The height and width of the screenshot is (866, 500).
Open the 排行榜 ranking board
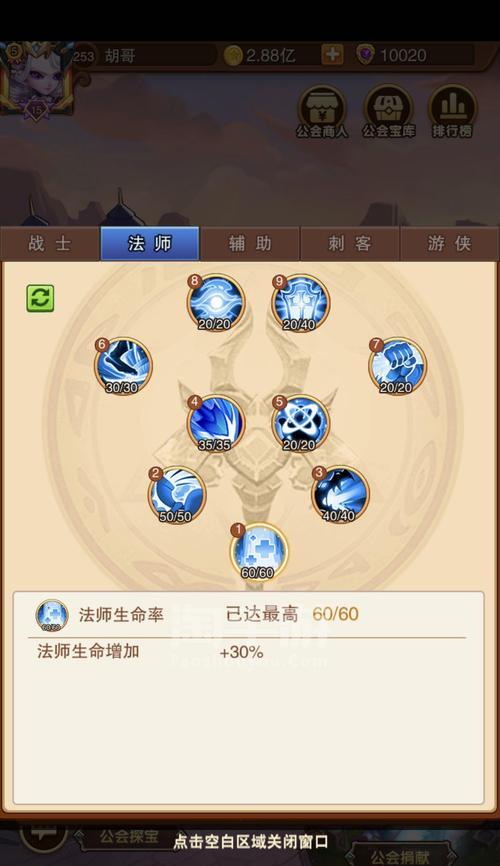coord(452,112)
